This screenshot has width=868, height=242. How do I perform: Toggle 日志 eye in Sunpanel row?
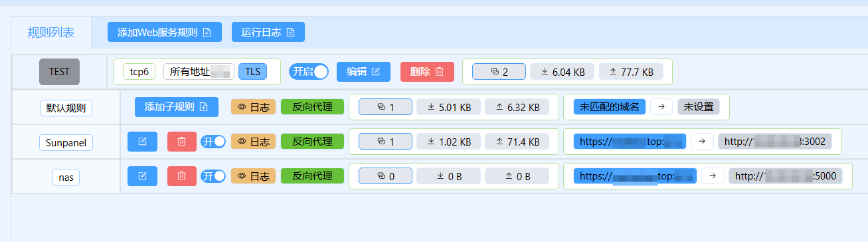pyautogui.click(x=252, y=142)
